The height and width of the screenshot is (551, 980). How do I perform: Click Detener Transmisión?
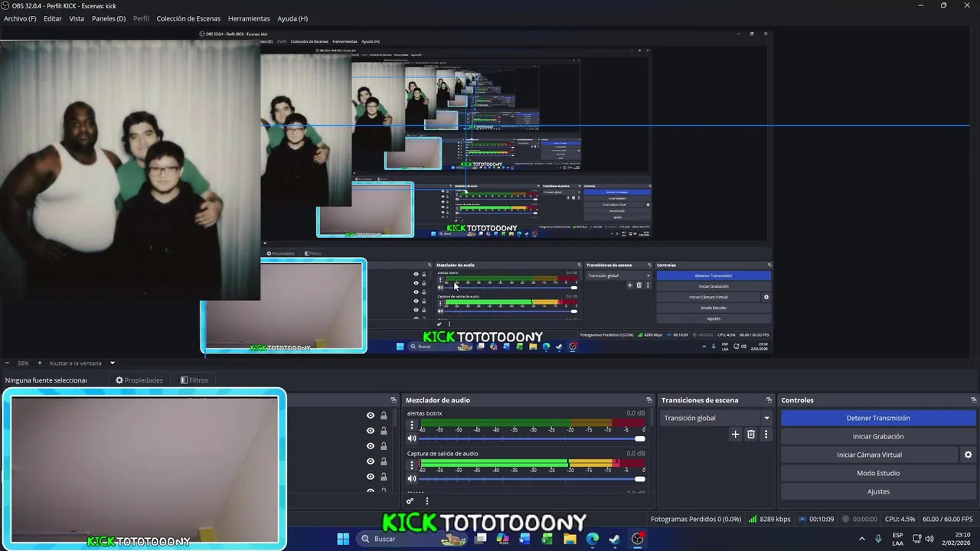[x=878, y=418]
